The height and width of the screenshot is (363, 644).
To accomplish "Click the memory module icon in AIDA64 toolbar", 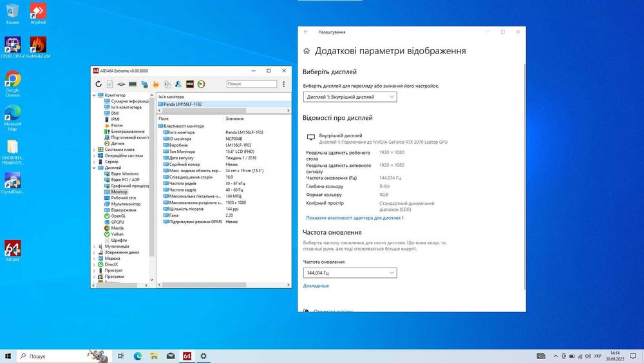I will (x=133, y=84).
